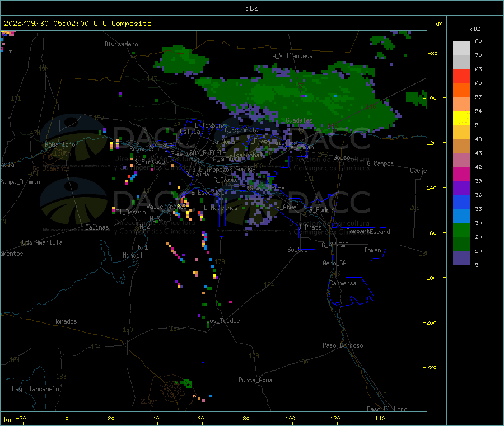Screen dimensions: 504x426
Task: Select the 80 dBZ light gray swatch
Action: [x=461, y=48]
